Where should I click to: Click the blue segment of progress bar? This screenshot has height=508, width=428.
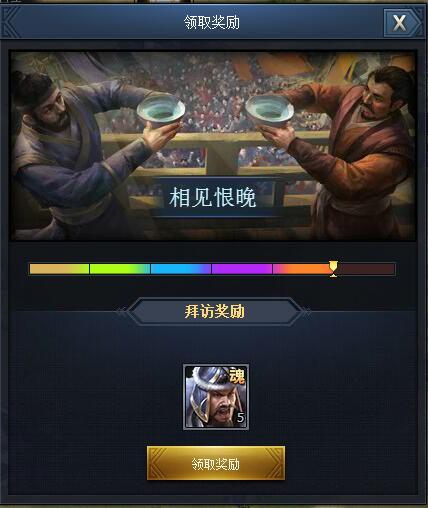tap(181, 269)
